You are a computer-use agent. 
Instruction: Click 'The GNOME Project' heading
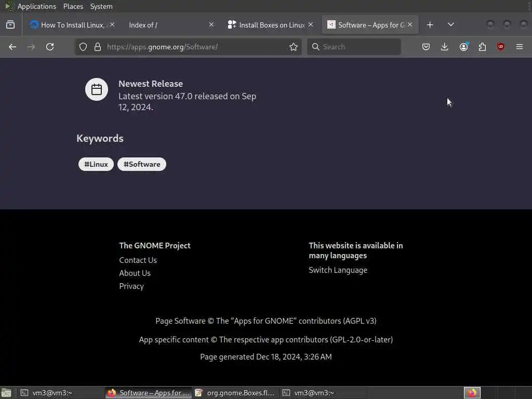coord(155,246)
